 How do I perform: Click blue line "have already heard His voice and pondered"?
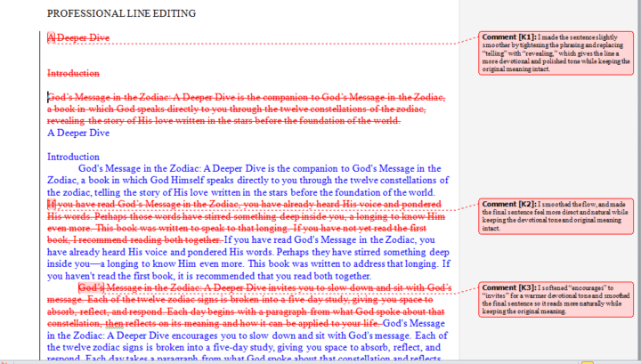coord(248,252)
